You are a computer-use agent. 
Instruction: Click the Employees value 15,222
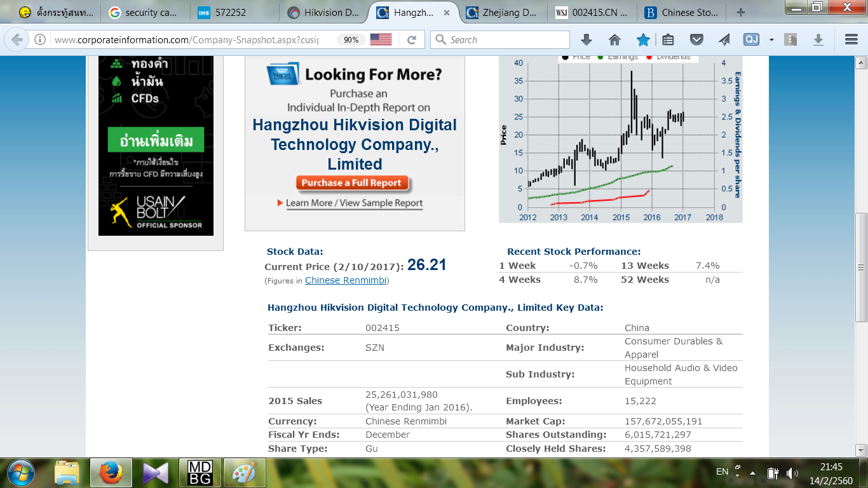tap(641, 401)
